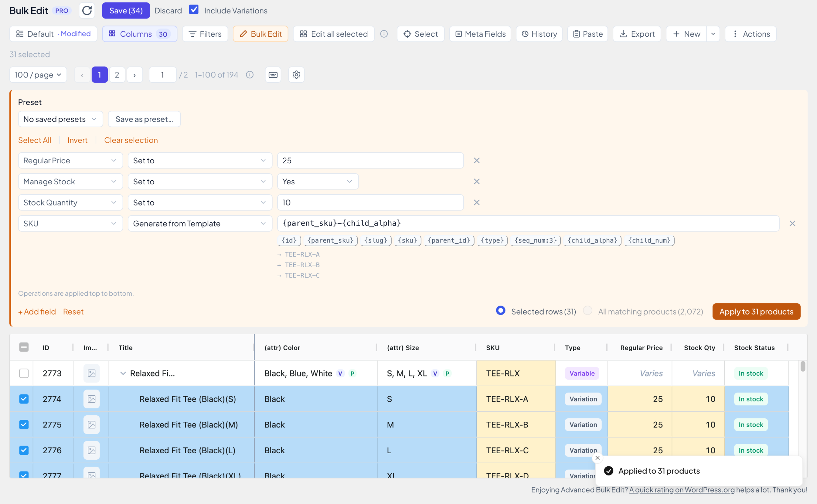This screenshot has width=817, height=504.
Task: Click the SKU template input field
Action: tap(528, 224)
